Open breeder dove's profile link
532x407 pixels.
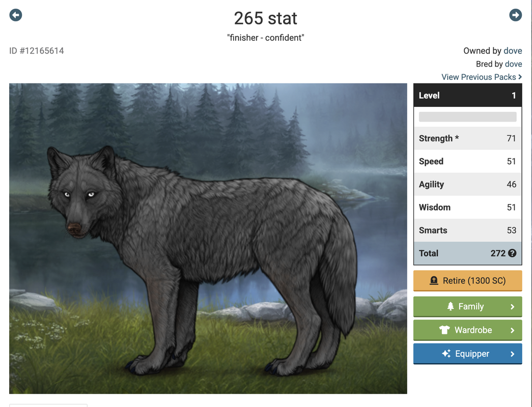coord(513,64)
